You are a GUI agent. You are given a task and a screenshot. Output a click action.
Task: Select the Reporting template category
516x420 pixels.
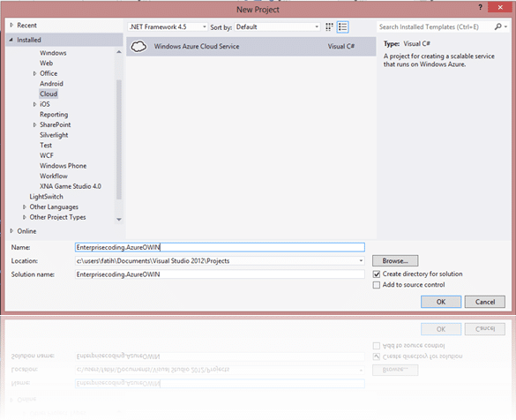[x=54, y=115]
